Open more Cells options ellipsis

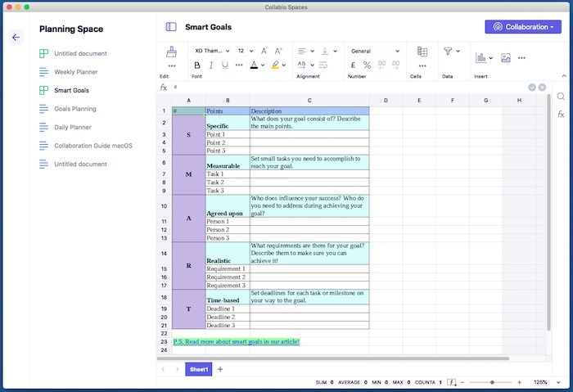422,66
